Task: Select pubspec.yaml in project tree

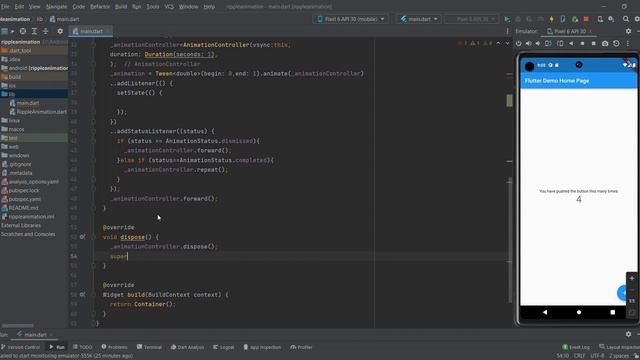Action: tap(21, 199)
